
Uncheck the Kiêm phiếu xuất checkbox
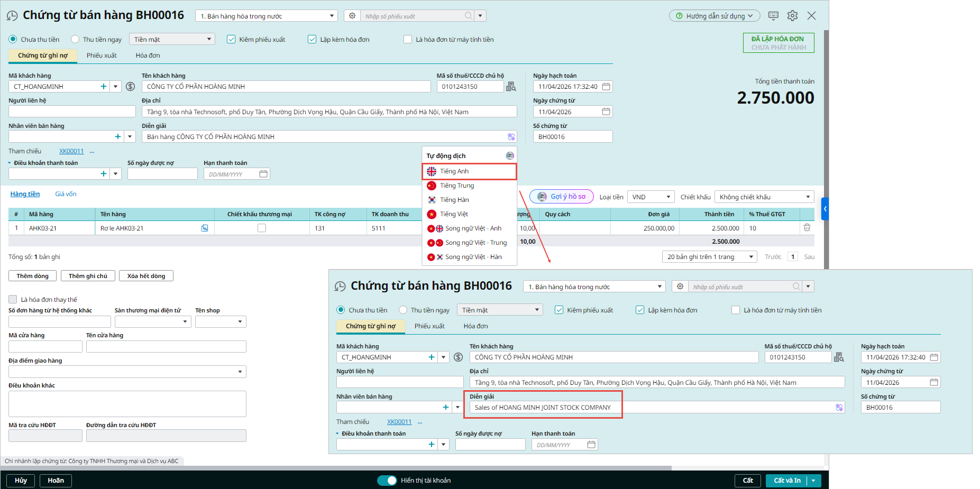coord(231,40)
